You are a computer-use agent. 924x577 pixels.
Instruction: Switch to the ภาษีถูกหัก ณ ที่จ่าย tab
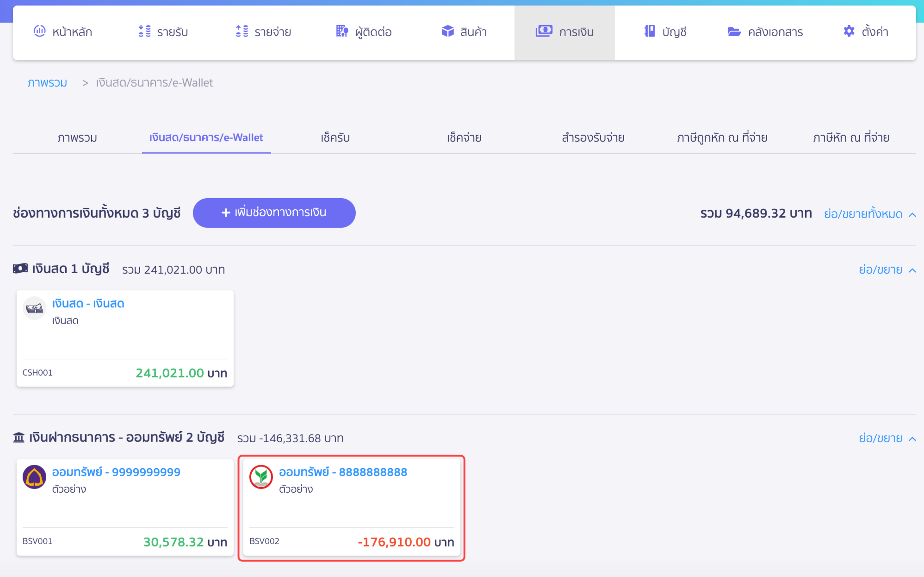[722, 138]
